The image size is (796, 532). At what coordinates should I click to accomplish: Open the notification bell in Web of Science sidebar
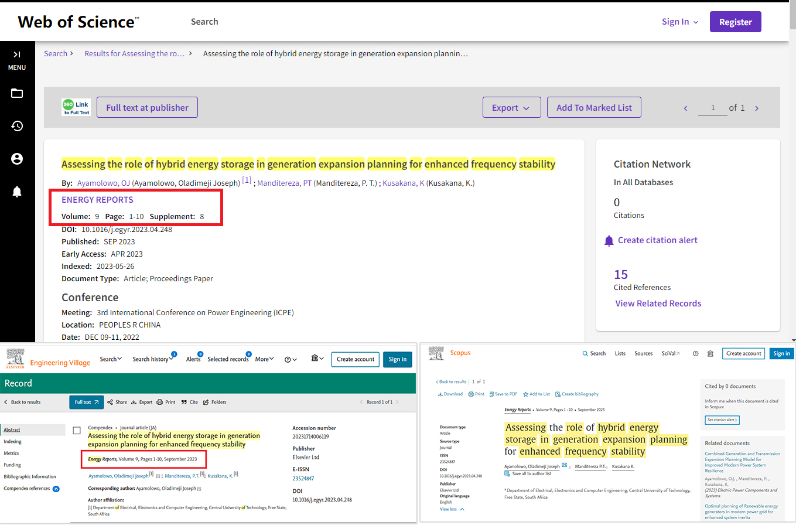pos(17,192)
